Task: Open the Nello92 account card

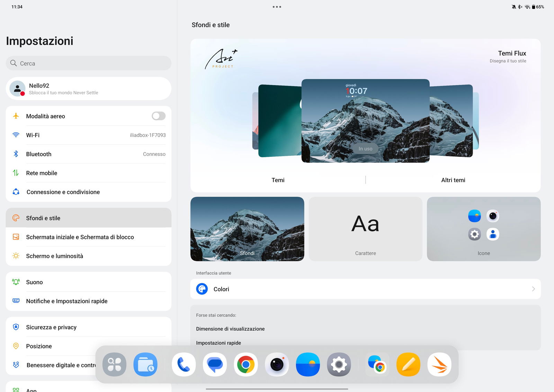Action: (x=89, y=89)
